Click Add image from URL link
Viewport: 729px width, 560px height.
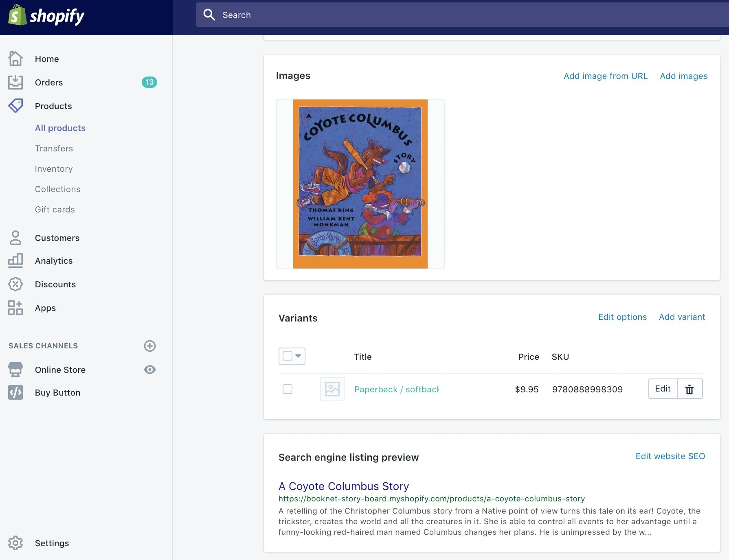click(605, 76)
